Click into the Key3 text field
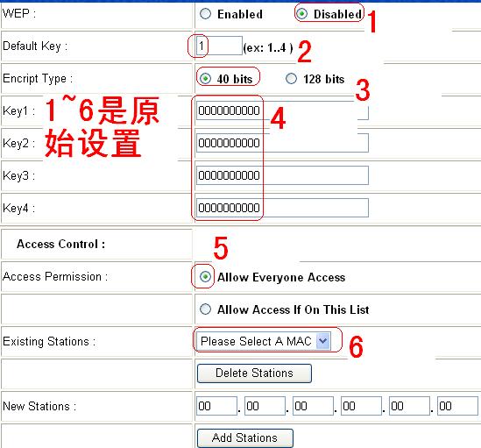The height and width of the screenshot is (448, 481). 282,175
